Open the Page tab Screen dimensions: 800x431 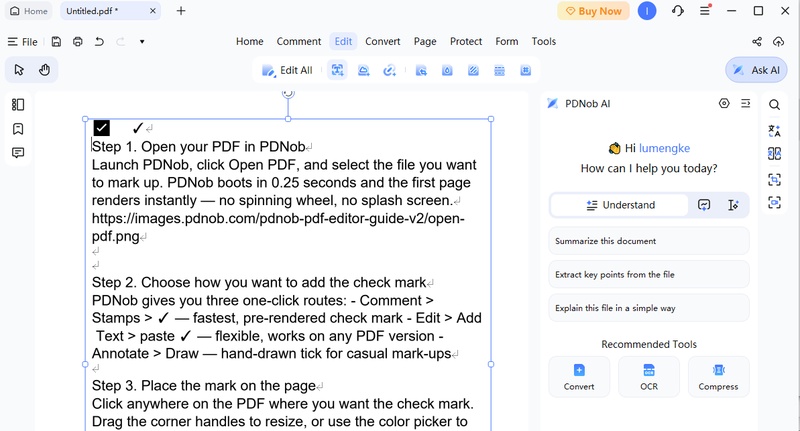[x=425, y=41]
